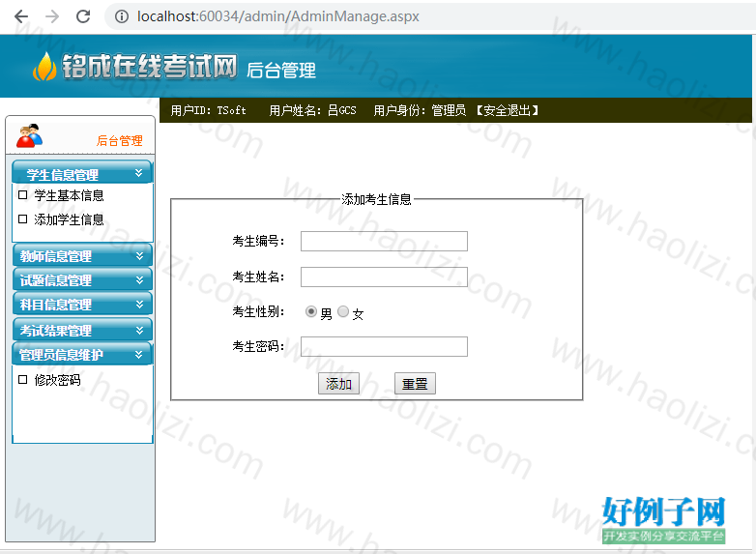
Task: Click the 铭成在线考试网 site title
Action: [x=150, y=67]
